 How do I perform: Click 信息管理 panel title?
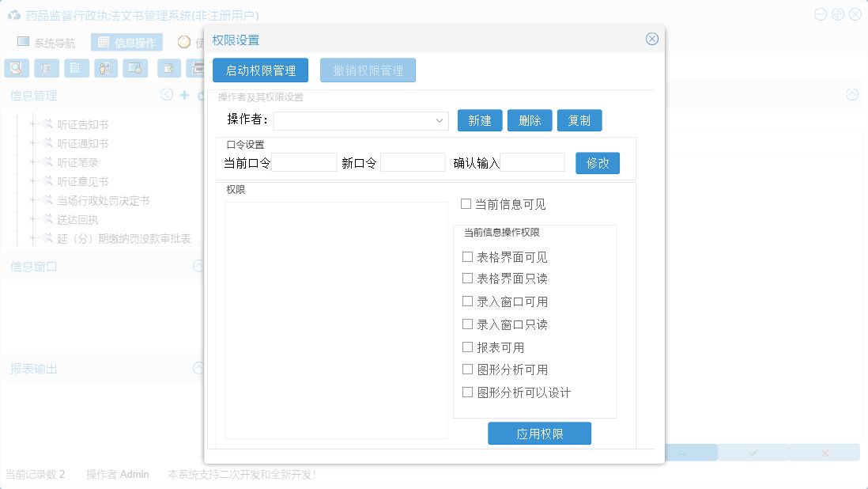click(33, 95)
